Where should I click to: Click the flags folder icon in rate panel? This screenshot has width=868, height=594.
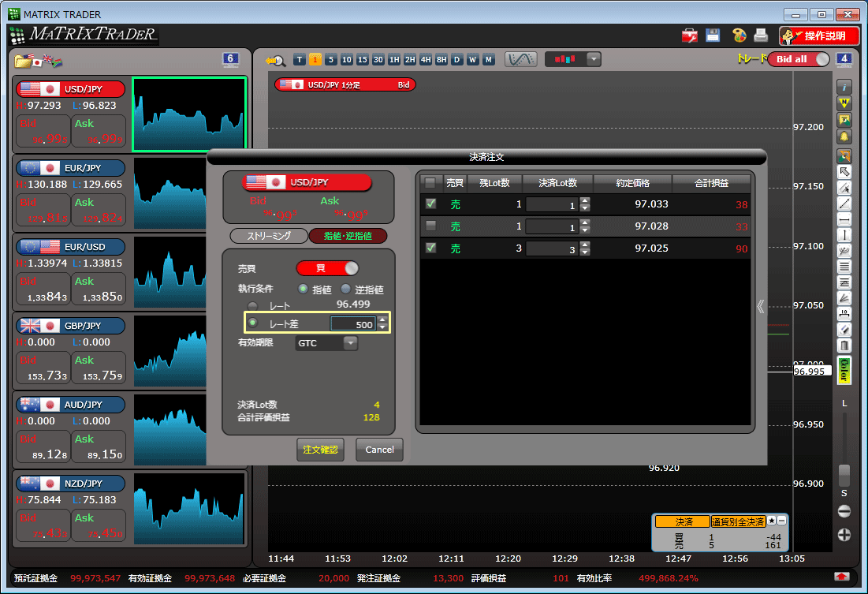[38, 61]
